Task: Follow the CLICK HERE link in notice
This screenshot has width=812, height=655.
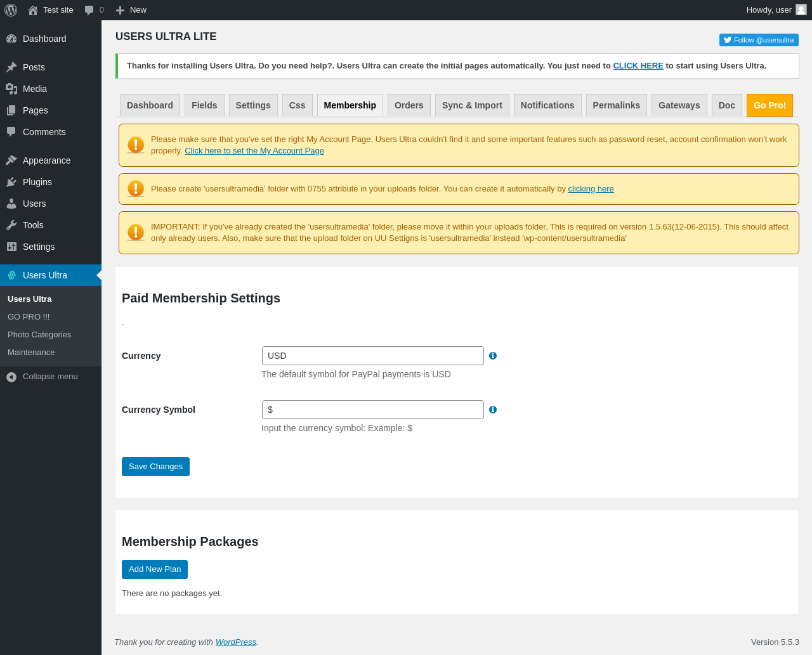Action: (638, 66)
